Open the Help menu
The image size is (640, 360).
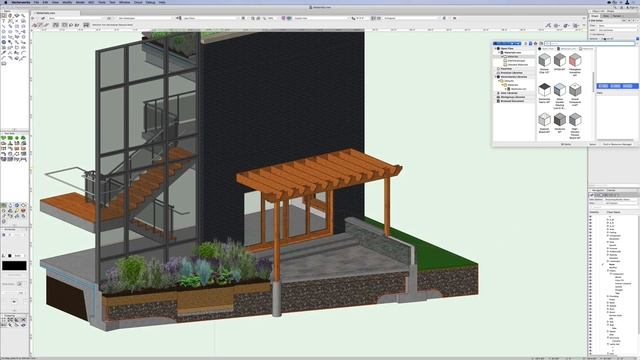162,2
